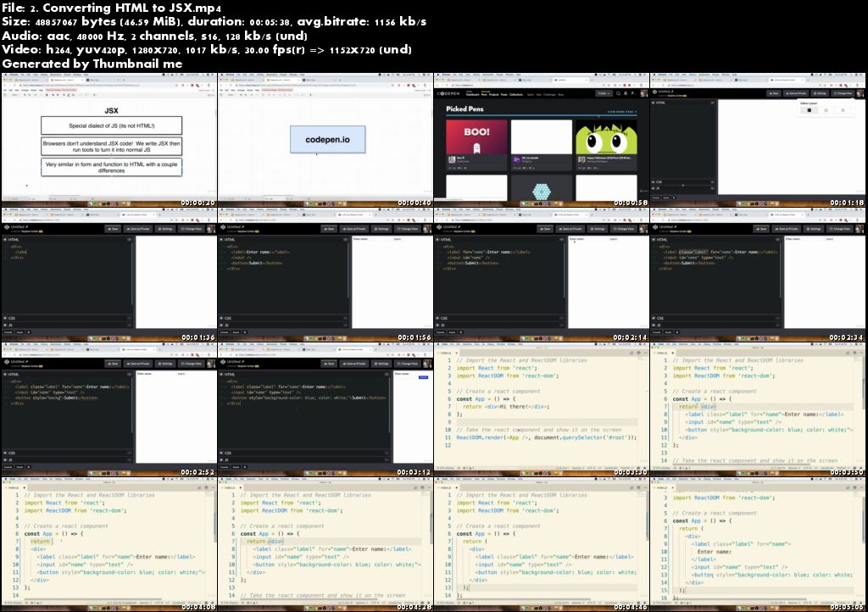This screenshot has height=612, width=868.
Task: Click the CSS panel gear icon in the 00:01:56 frame
Action: point(223,318)
